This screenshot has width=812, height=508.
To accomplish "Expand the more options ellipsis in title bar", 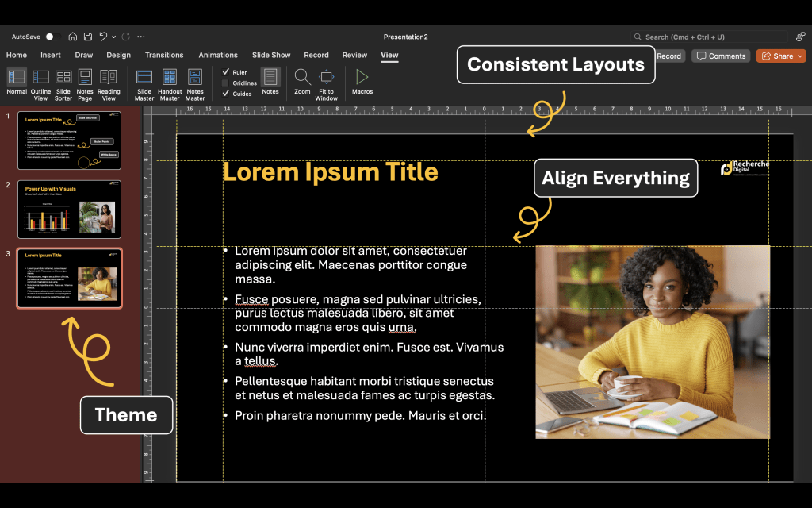I will pyautogui.click(x=141, y=37).
